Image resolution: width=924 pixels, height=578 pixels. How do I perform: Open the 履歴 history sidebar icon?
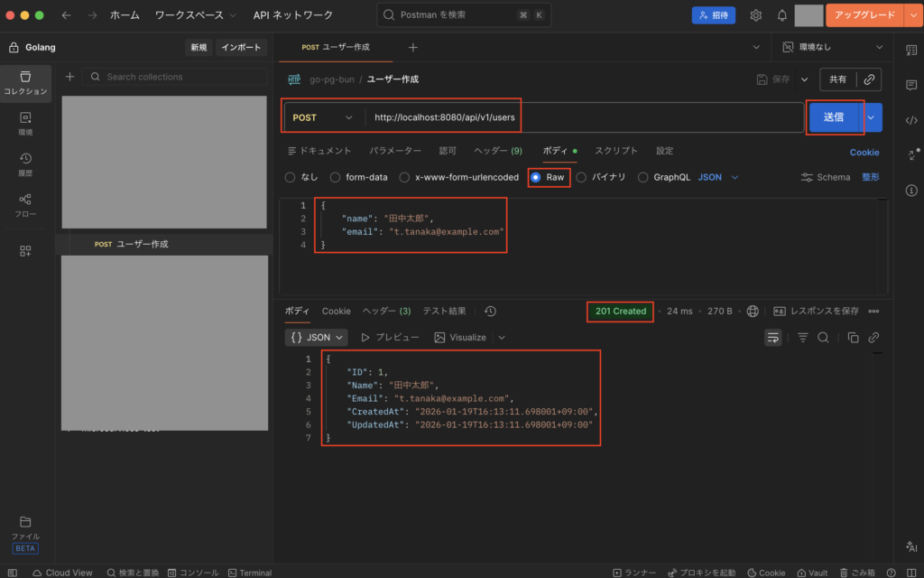pyautogui.click(x=25, y=163)
